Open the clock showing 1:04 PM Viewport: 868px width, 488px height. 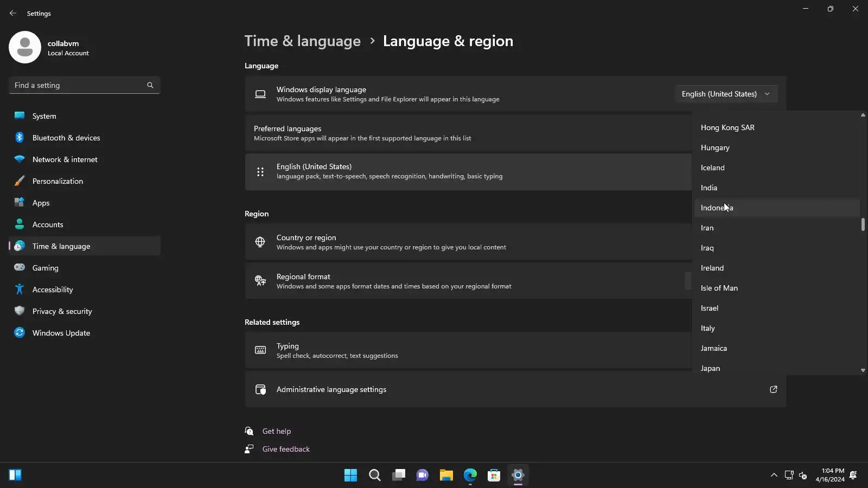[x=830, y=475]
